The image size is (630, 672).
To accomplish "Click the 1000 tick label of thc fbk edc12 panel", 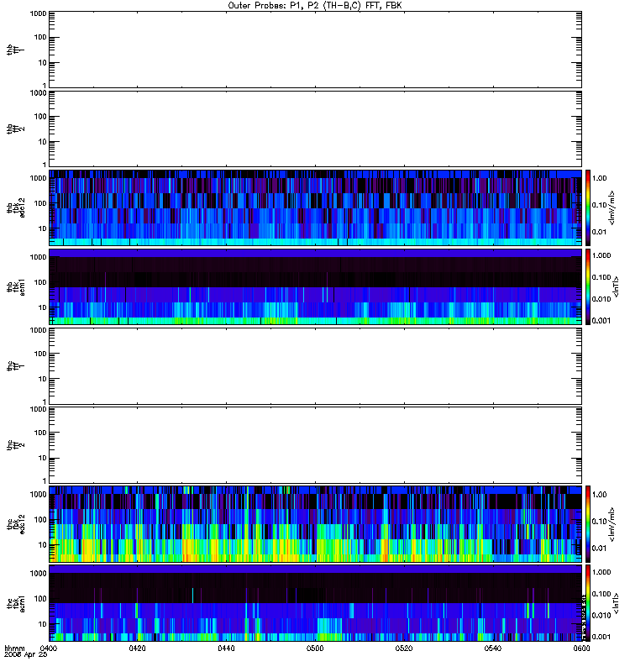I will pyautogui.click(x=38, y=495).
